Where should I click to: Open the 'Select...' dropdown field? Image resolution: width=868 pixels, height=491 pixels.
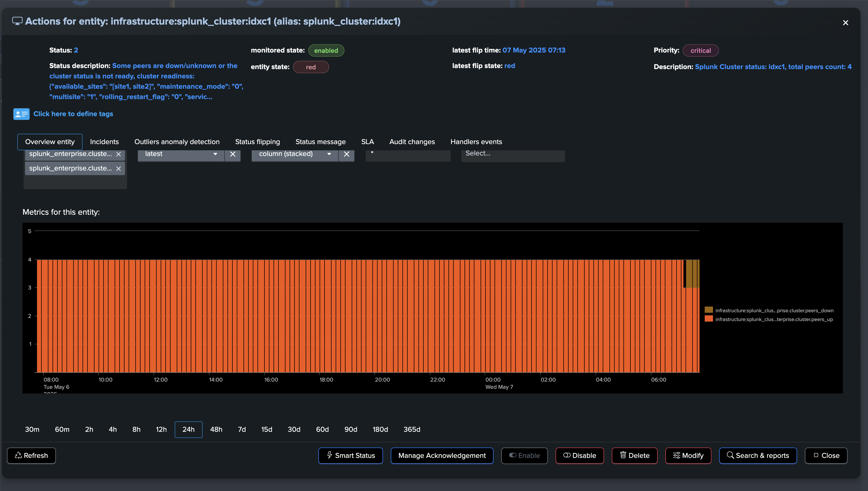[x=512, y=154]
